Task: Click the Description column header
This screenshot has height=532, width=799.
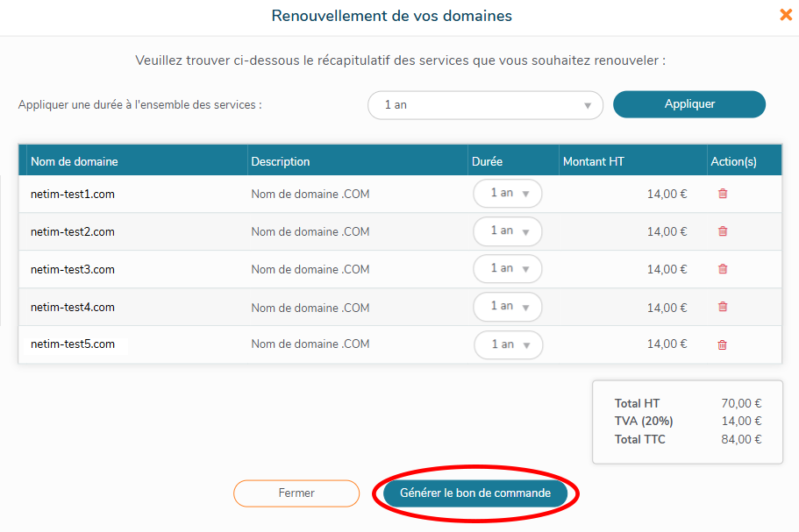Action: (x=281, y=161)
